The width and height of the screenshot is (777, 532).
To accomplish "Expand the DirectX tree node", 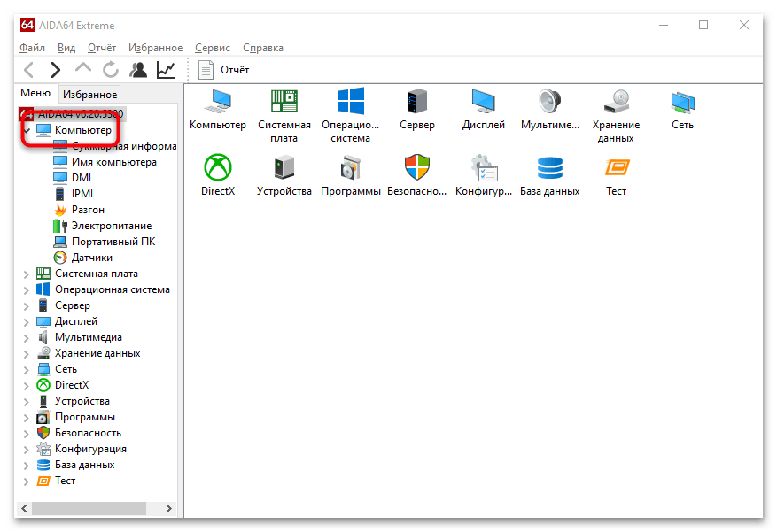I will click(27, 386).
